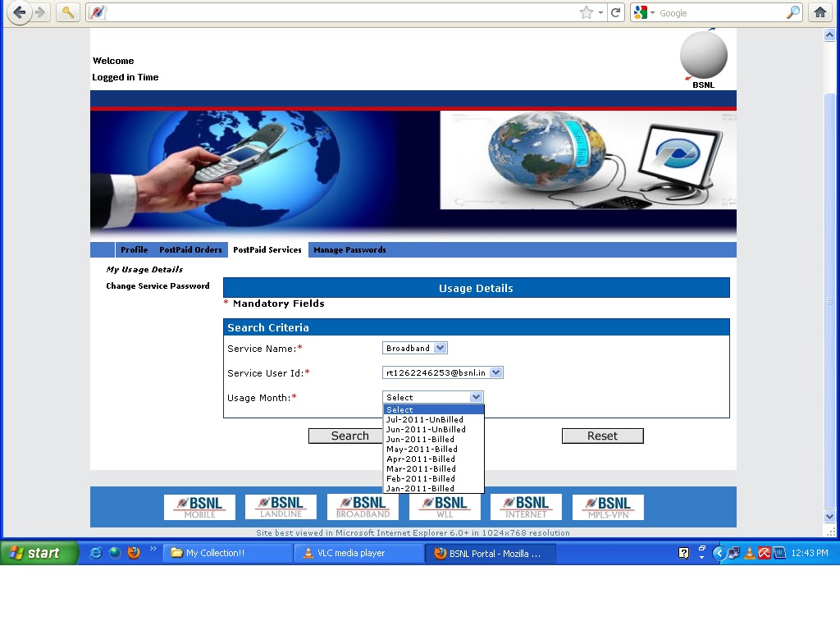
Task: Click the BSNL globe logo
Action: [703, 58]
